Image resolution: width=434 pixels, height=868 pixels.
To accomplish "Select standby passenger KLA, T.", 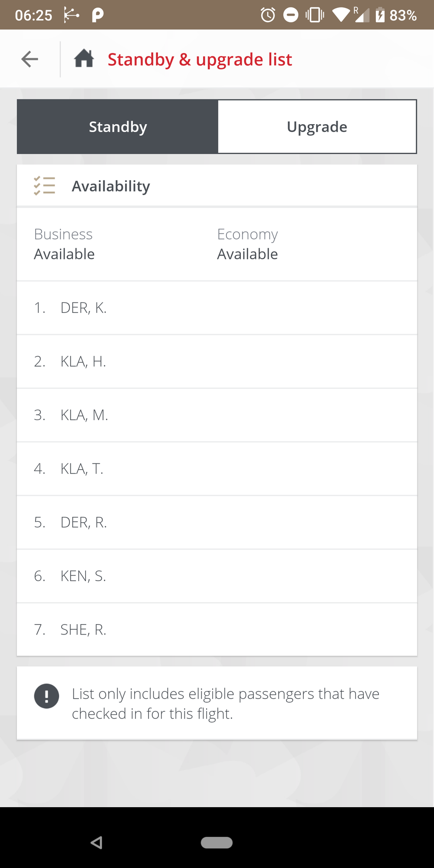I will tap(217, 469).
